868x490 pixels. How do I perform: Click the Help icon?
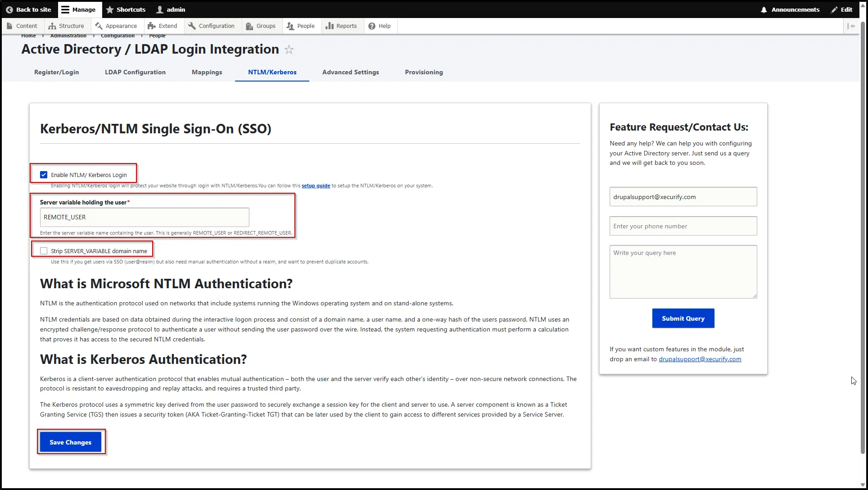click(371, 26)
